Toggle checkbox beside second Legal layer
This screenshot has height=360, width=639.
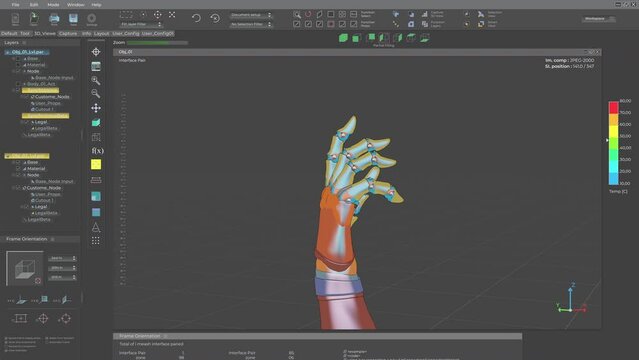click(x=27, y=207)
